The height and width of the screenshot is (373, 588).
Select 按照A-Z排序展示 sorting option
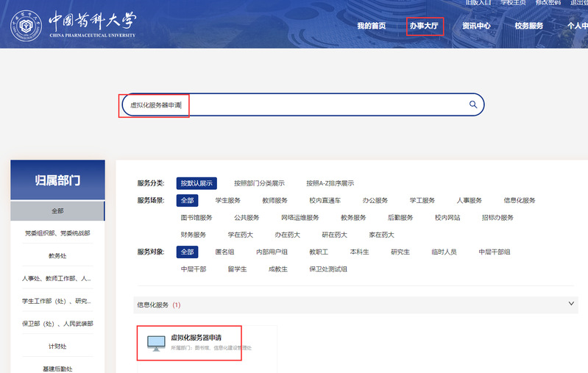(x=330, y=183)
